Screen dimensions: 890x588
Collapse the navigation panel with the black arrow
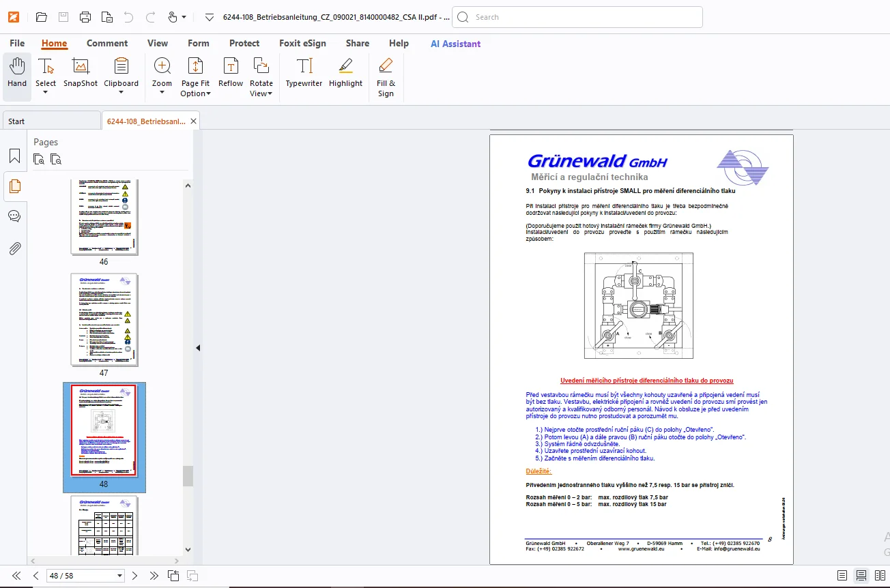(198, 348)
